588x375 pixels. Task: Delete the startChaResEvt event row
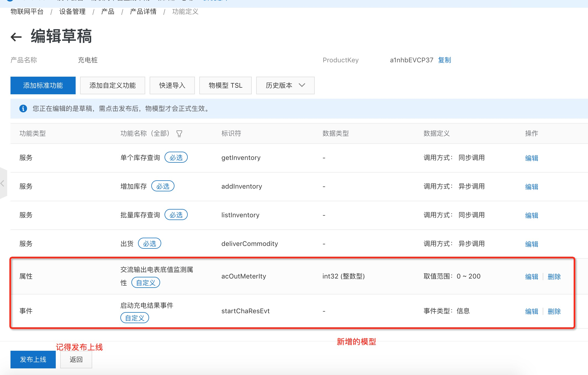coord(554,311)
